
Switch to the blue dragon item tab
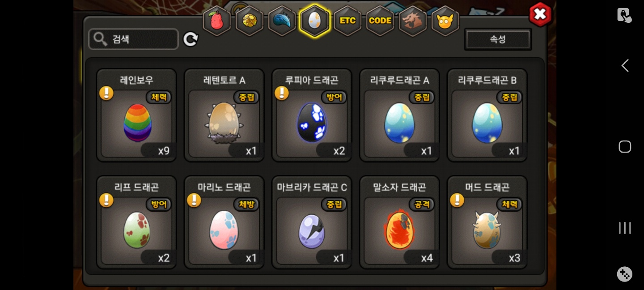[x=282, y=21]
